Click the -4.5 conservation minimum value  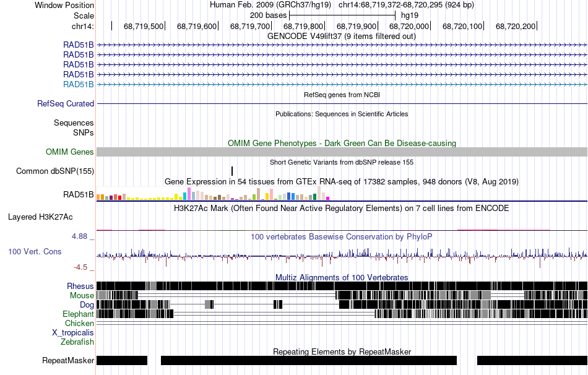pyautogui.click(x=80, y=267)
